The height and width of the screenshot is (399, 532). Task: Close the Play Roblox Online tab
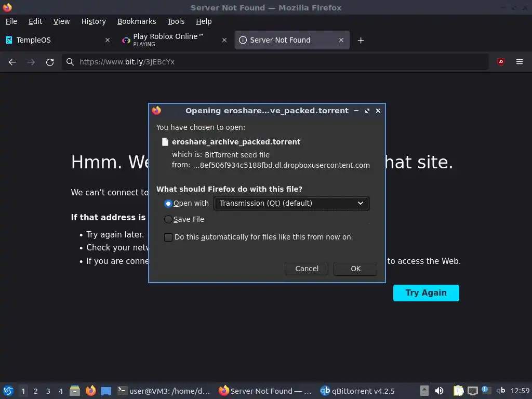pos(224,40)
